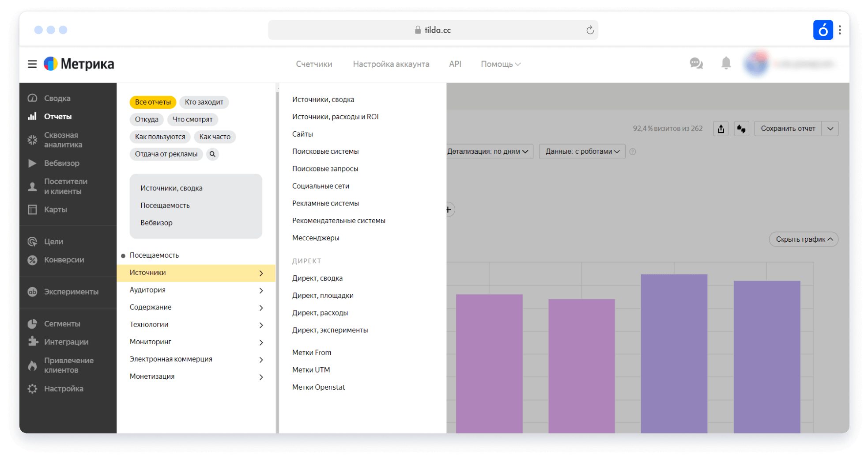Expand the Содержание report group
Screen dimensions: 868x460
(x=196, y=308)
